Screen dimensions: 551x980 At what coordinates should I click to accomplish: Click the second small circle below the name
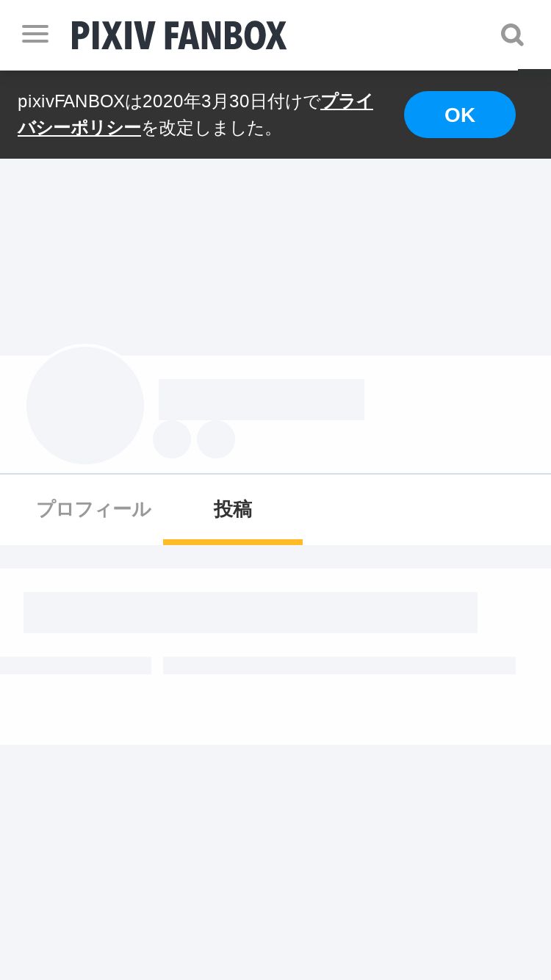(216, 439)
